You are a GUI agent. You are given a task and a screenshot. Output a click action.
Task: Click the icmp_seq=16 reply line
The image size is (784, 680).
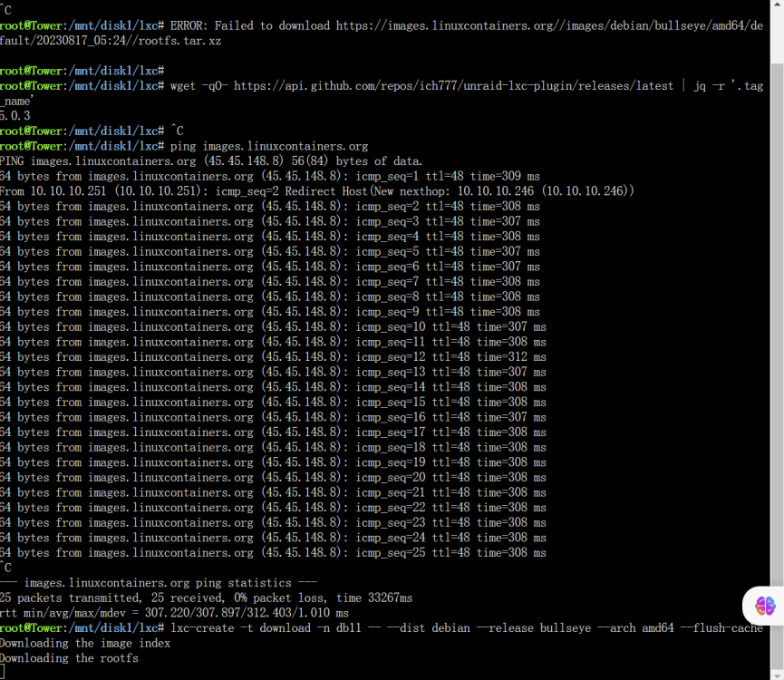273,417
